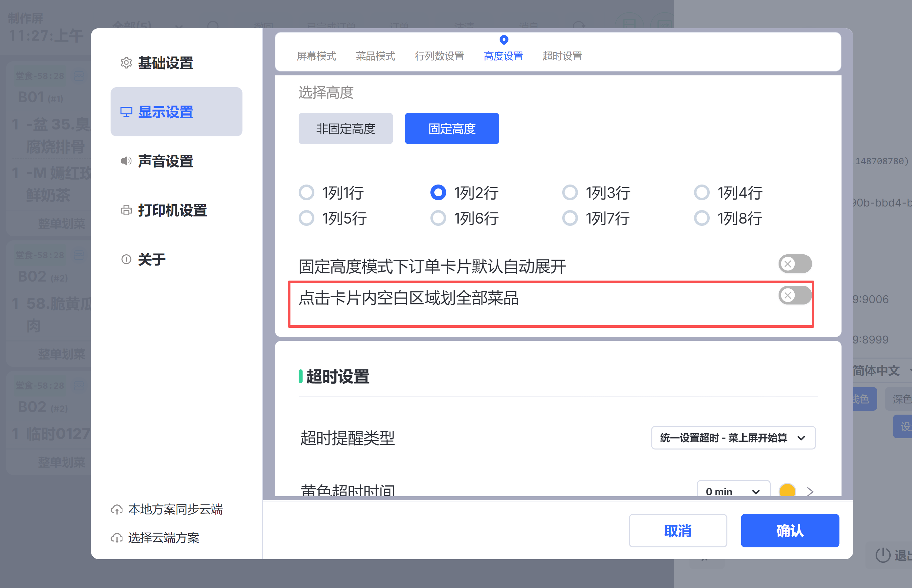Image resolution: width=912 pixels, height=588 pixels.
Task: Enable 点击卡片内空白区域划全部菜品 switch
Action: pyautogui.click(x=795, y=295)
